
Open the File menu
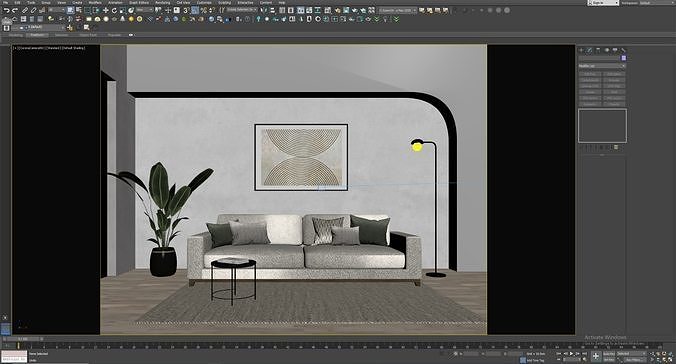point(6,3)
